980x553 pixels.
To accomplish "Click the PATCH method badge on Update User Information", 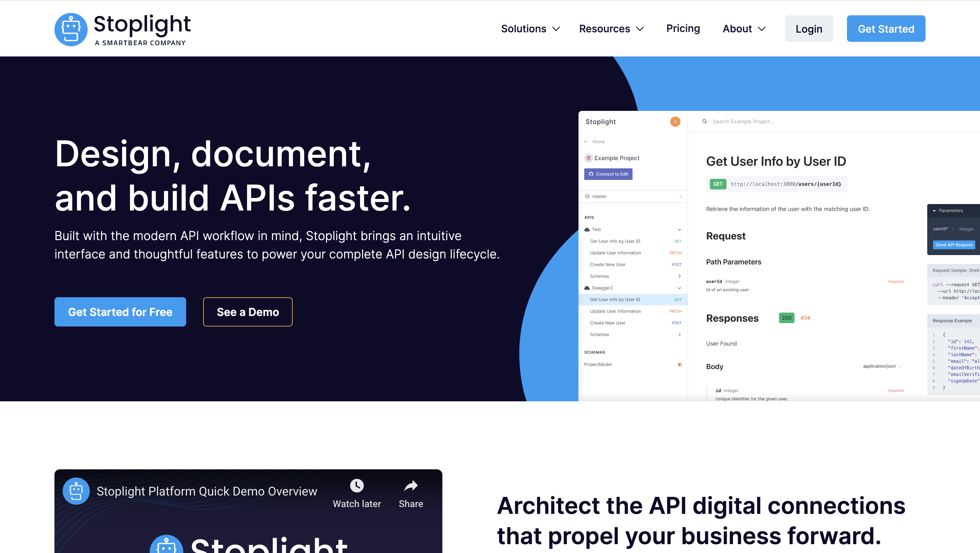I will (675, 253).
